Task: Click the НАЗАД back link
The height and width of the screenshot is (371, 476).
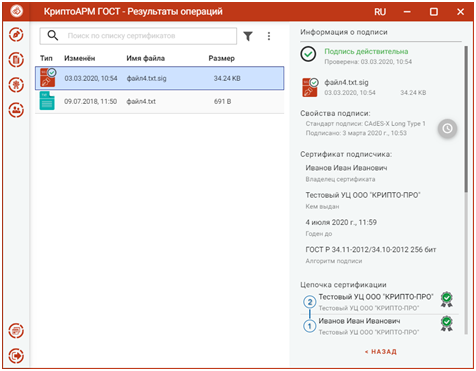Action: 381,352
